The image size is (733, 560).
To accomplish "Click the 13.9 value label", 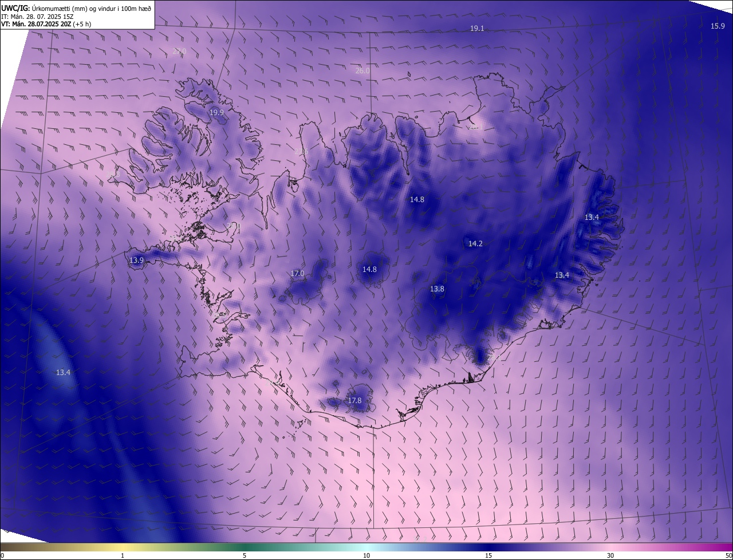I will point(136,261).
